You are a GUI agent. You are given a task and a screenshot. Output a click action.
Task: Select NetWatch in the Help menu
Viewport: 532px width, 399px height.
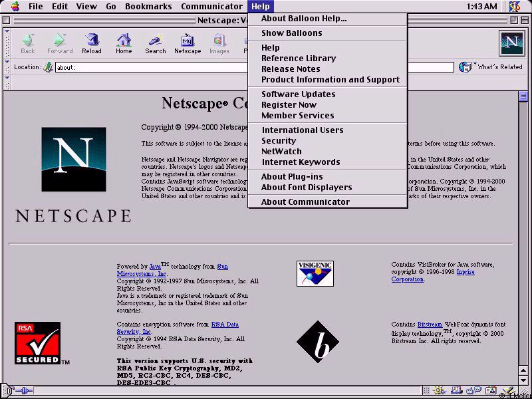coord(328,152)
